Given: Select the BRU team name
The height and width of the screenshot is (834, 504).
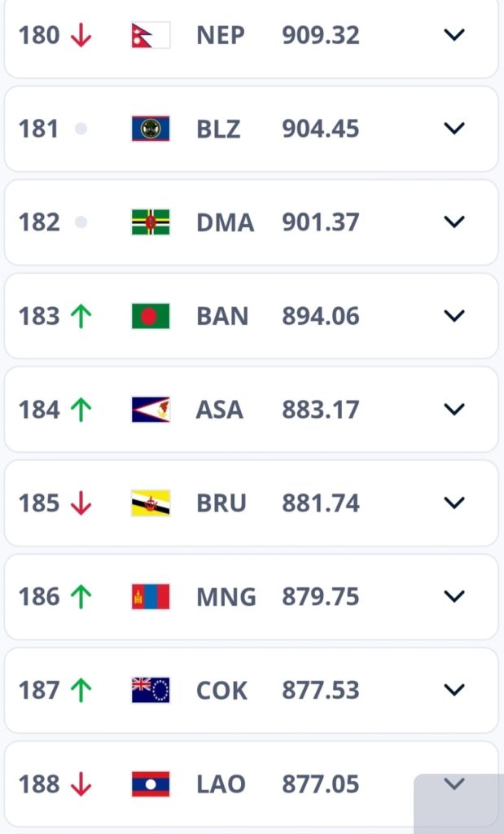Looking at the screenshot, I should tap(221, 503).
